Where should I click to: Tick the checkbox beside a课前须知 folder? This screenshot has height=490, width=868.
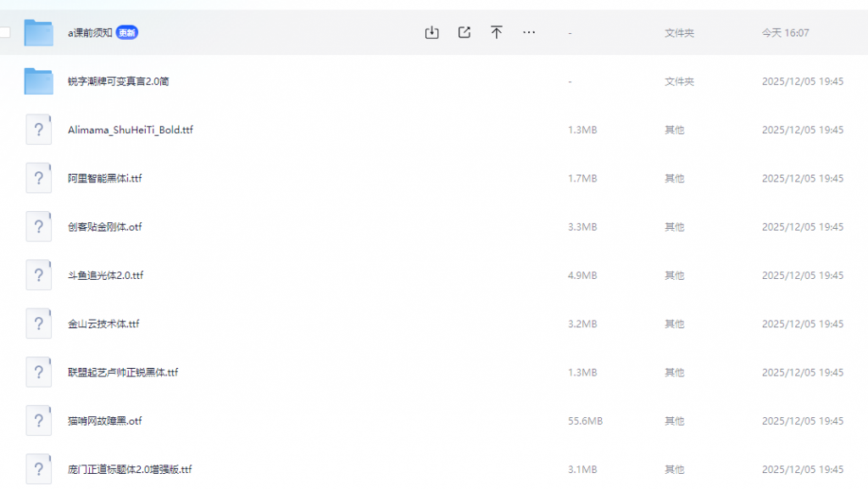click(x=4, y=33)
